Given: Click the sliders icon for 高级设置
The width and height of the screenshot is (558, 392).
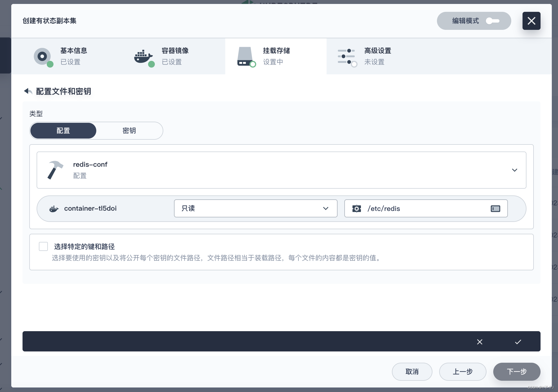Looking at the screenshot, I should click(346, 56).
